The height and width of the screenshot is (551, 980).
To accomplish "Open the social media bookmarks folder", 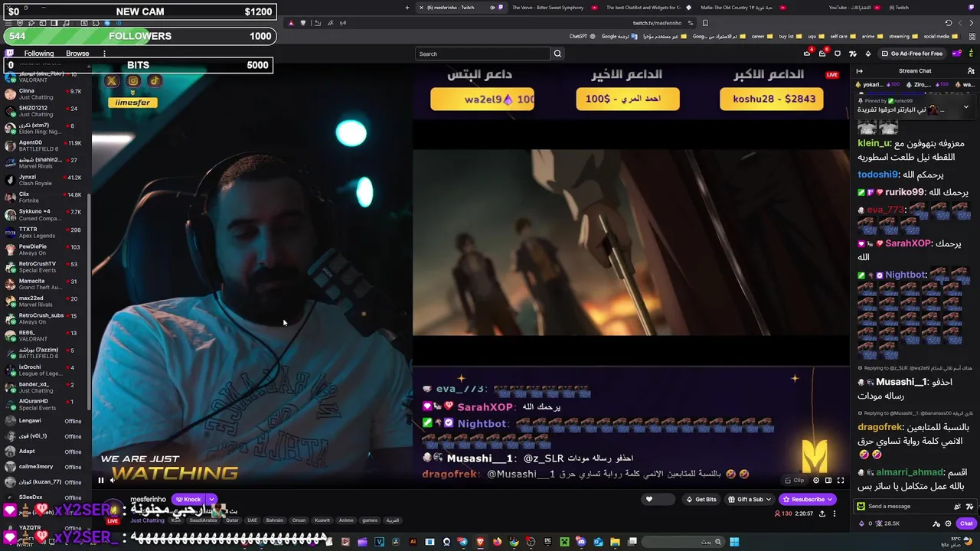I will tap(940, 36).
